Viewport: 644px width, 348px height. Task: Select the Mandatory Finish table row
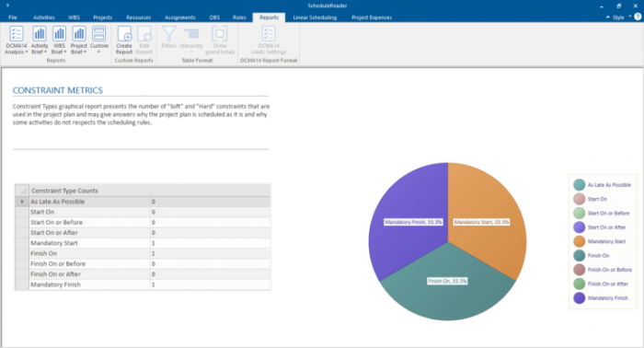coord(143,284)
